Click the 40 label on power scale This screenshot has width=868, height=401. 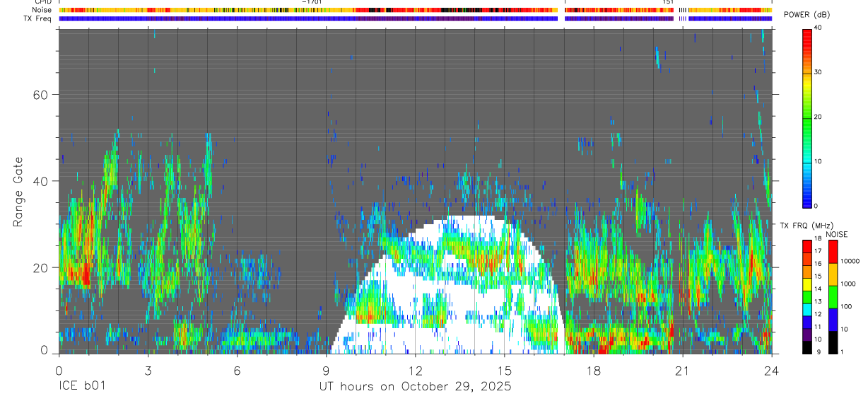[818, 28]
